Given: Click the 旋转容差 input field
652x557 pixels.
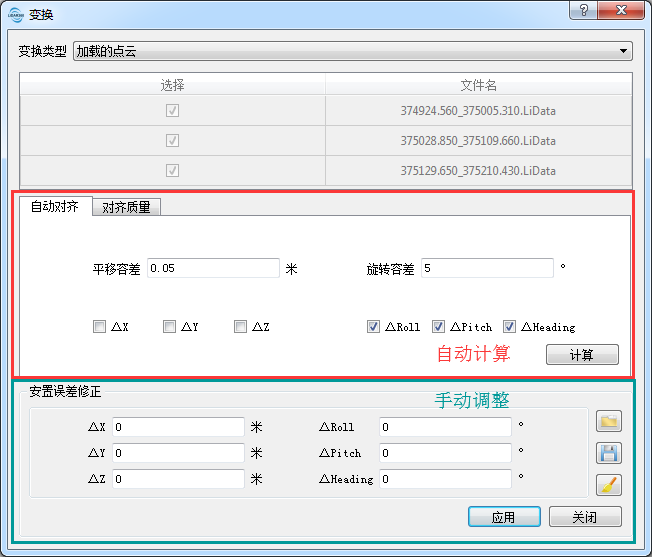Looking at the screenshot, I should point(487,268).
